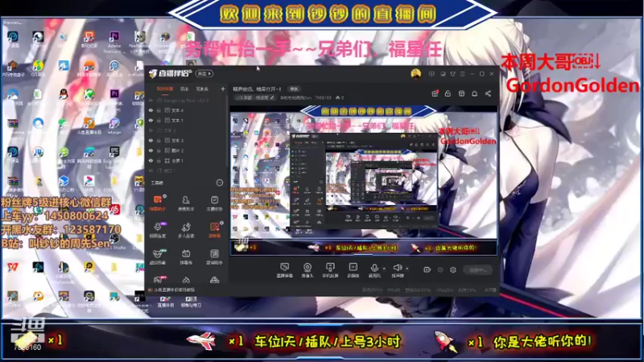Viewport: 644px width, 362px height.
Task: Click the pill button after the stream title
Action: coord(294,88)
